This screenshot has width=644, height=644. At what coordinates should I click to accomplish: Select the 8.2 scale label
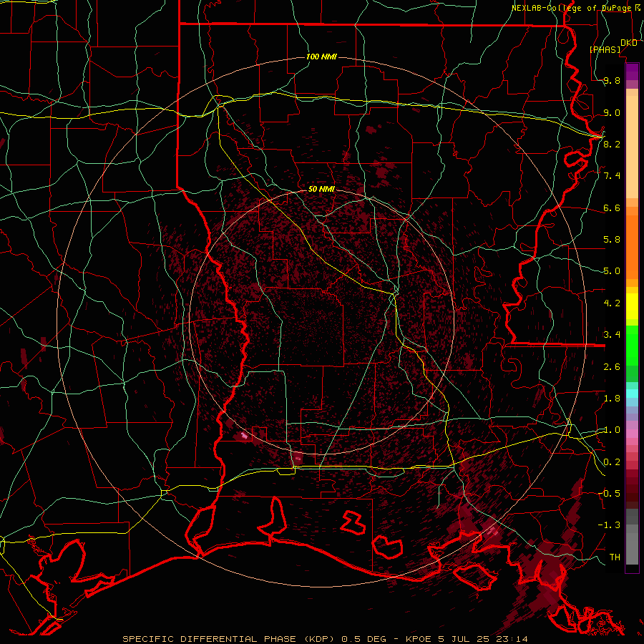click(x=612, y=144)
